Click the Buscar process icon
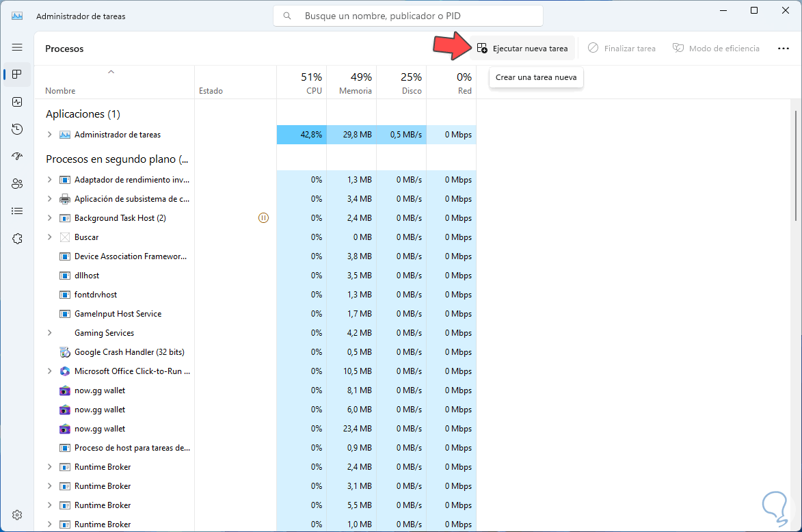The image size is (802, 532). [65, 237]
